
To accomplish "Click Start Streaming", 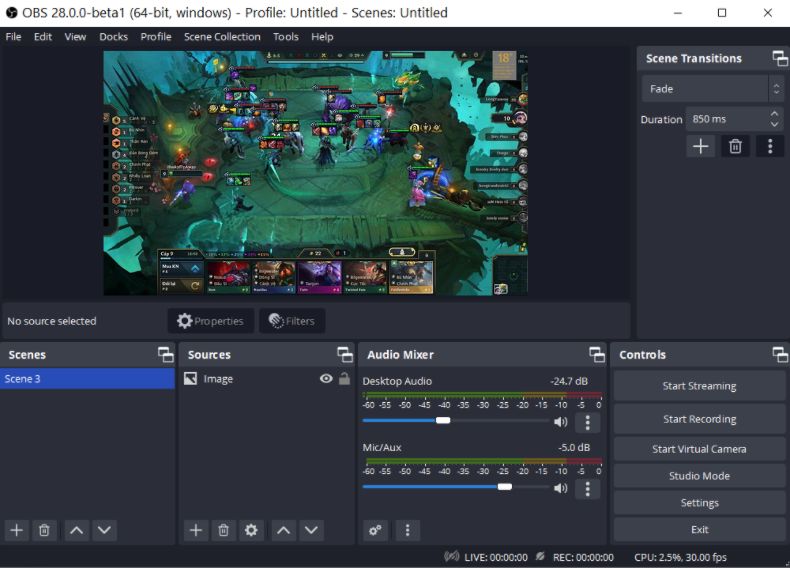I will click(x=699, y=386).
